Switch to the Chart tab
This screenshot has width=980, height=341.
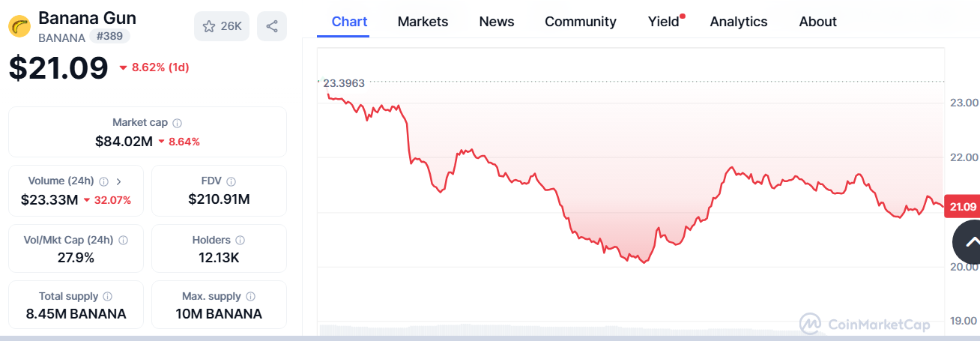pos(349,22)
